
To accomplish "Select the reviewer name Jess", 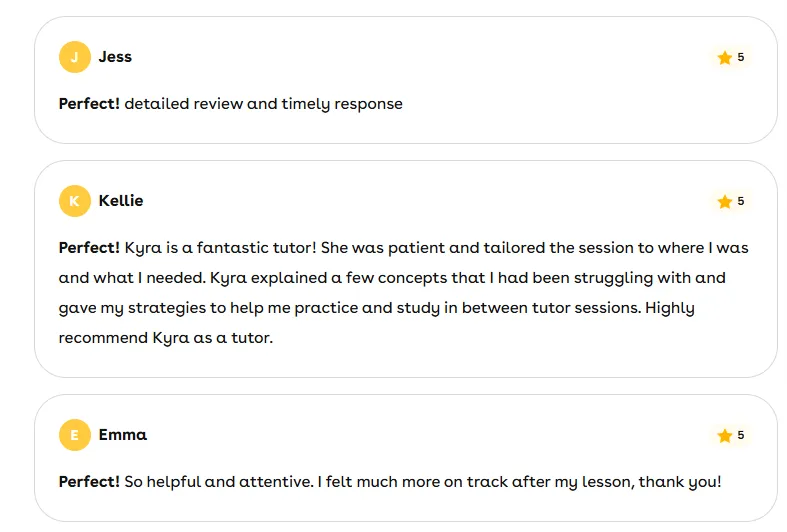I will pos(115,57).
